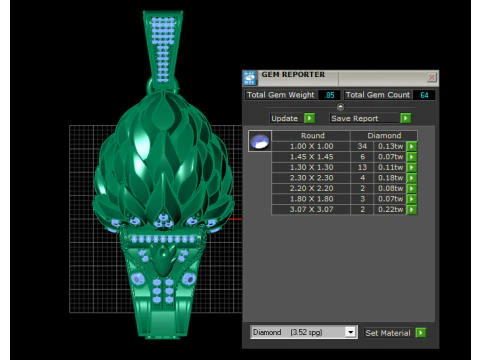Click the Round column header

[x=311, y=136]
